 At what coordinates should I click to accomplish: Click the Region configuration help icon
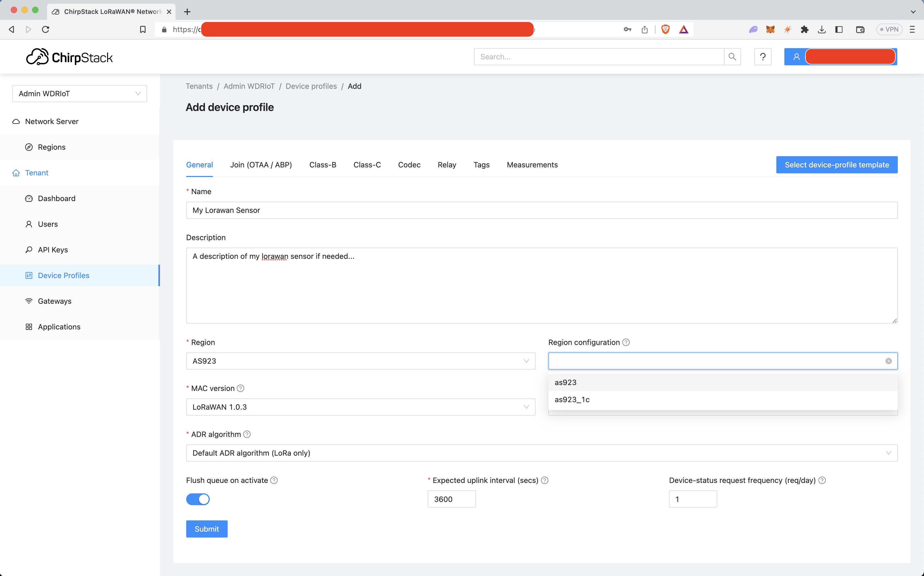626,342
